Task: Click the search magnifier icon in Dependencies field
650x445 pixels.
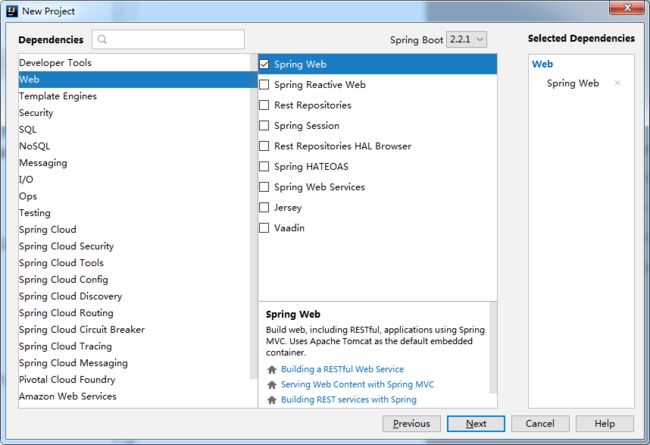Action: tap(102, 39)
